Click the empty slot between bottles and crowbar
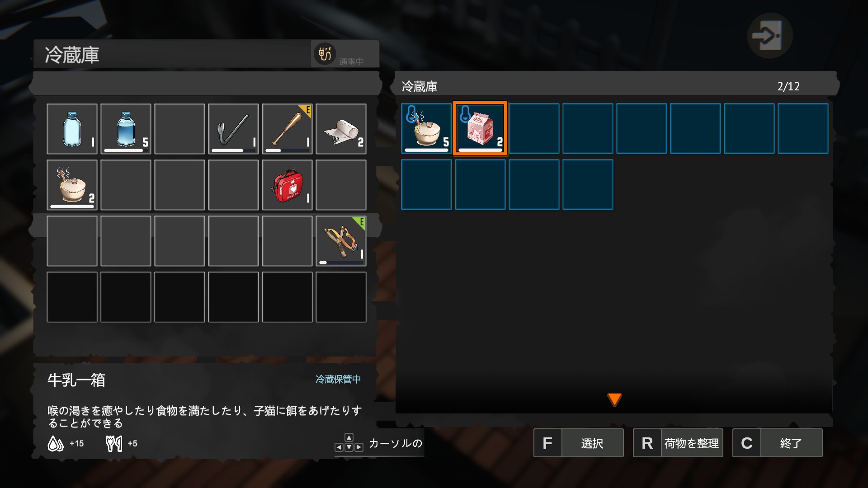The image size is (868, 488). [179, 129]
